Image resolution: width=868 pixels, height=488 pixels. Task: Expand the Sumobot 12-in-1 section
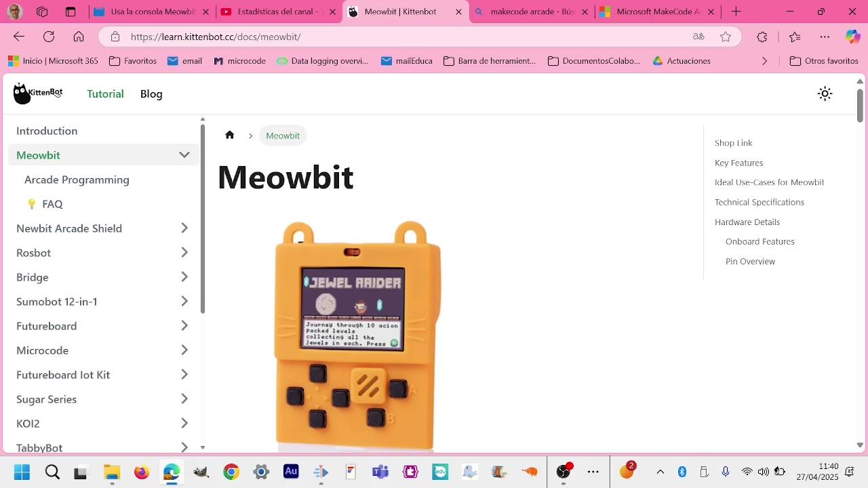(x=184, y=302)
